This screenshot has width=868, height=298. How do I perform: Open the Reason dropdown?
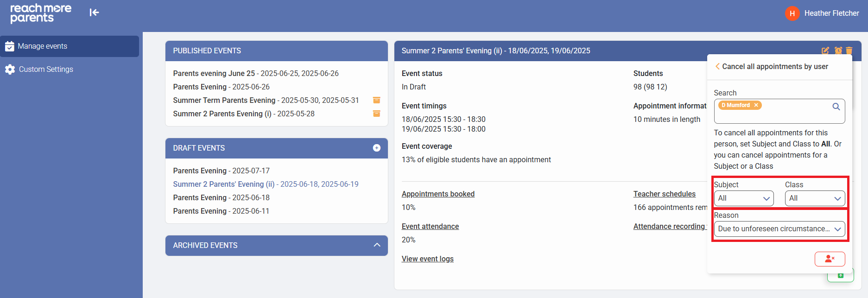point(779,229)
